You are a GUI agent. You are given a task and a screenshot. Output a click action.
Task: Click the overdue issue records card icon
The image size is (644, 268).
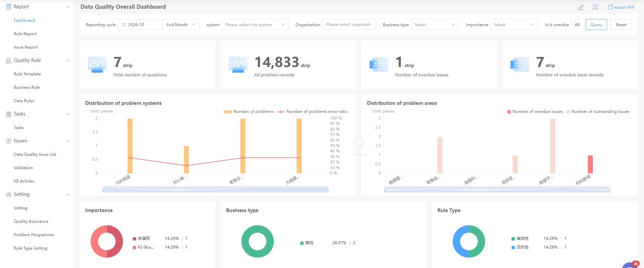(520, 65)
